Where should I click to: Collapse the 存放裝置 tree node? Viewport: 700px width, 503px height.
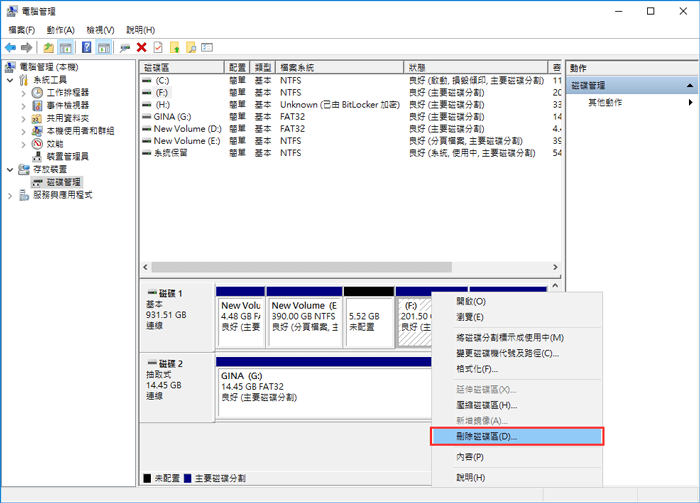click(x=10, y=170)
